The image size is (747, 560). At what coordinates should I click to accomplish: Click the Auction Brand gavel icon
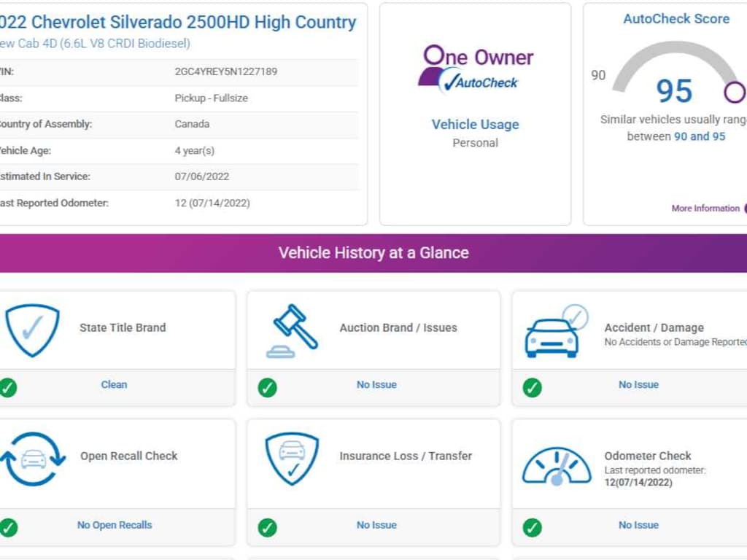point(292,330)
